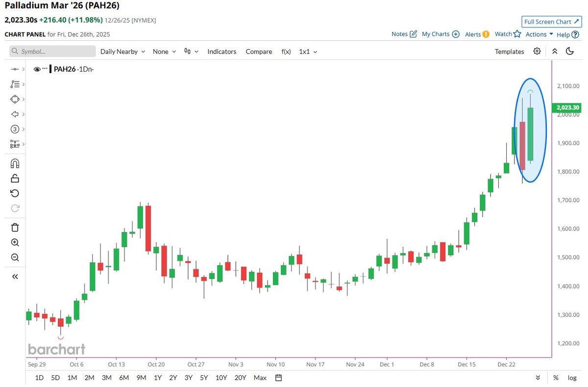Open the Fibonacci/retracement tools icon
The height and width of the screenshot is (387, 588).
15,84
